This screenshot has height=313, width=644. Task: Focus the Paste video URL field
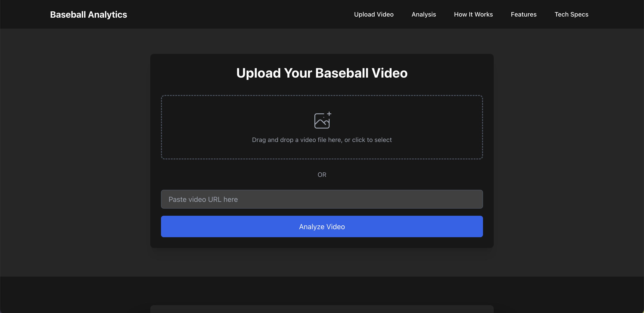click(322, 199)
